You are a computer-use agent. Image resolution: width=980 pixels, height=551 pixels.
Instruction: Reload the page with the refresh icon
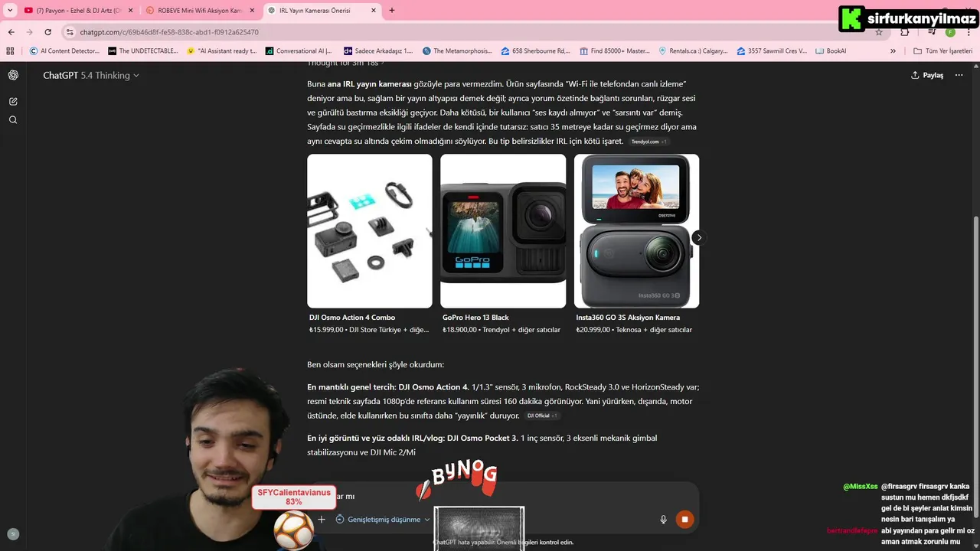[48, 32]
